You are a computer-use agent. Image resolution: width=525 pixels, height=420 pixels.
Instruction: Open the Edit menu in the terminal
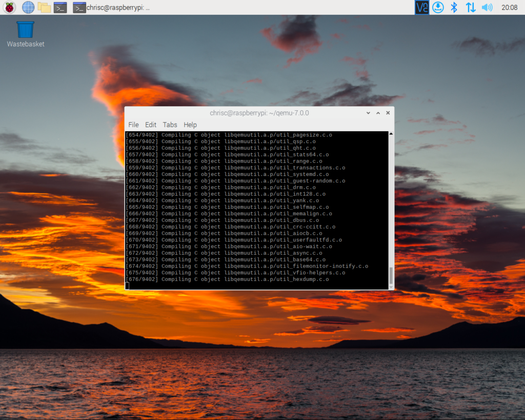pos(151,125)
